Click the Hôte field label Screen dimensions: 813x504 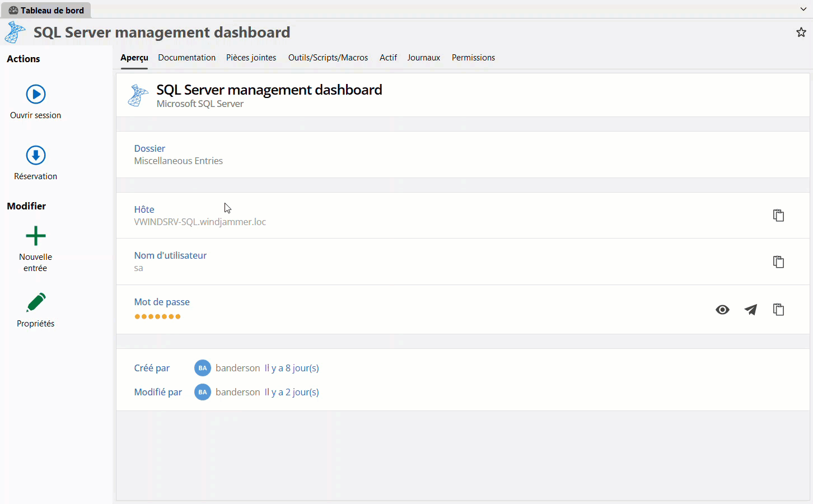[x=144, y=209]
